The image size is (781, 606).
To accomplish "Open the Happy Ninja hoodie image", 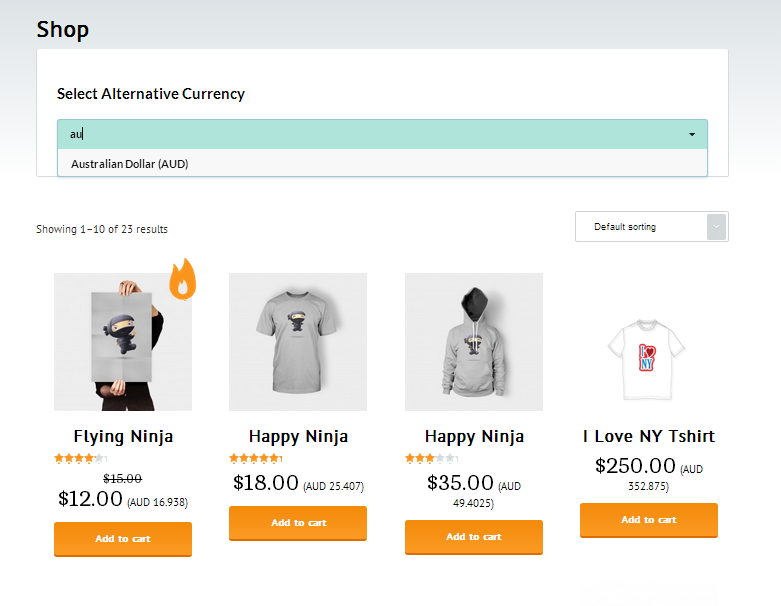I will click(474, 342).
